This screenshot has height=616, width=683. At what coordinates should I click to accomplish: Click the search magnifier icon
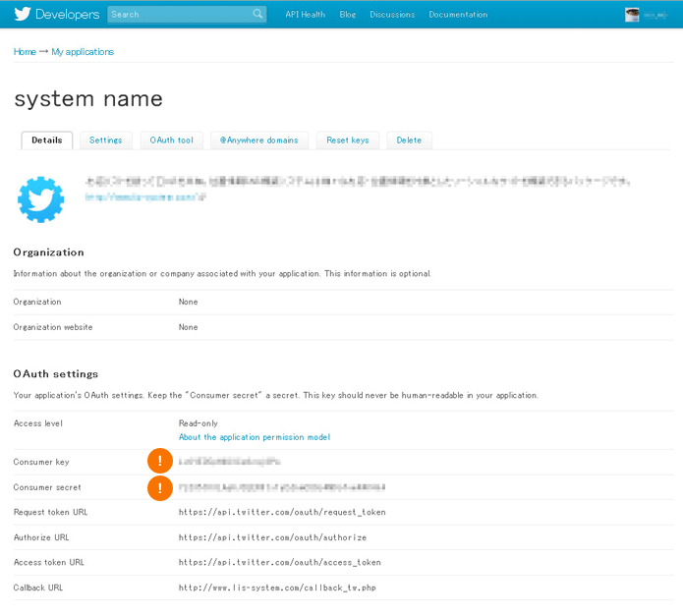(257, 15)
